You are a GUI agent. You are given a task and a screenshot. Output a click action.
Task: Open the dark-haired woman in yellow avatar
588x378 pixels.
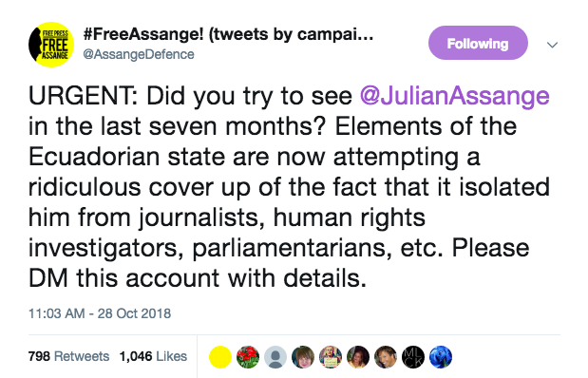tap(358, 356)
